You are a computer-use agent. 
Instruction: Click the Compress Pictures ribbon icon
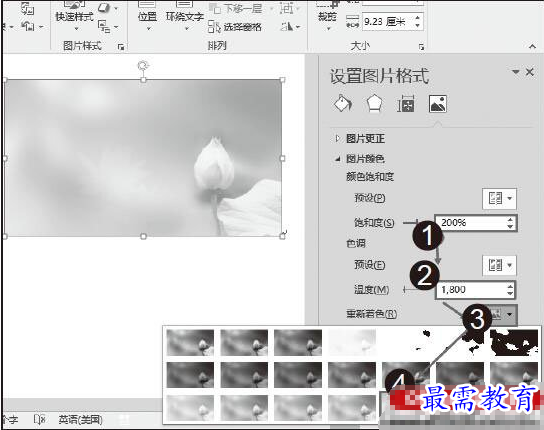pyautogui.click(x=27, y=9)
